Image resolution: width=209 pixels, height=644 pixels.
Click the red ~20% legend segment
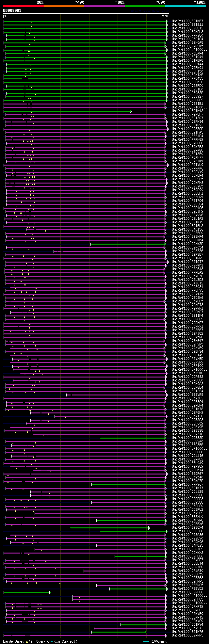click(x=24, y=6)
